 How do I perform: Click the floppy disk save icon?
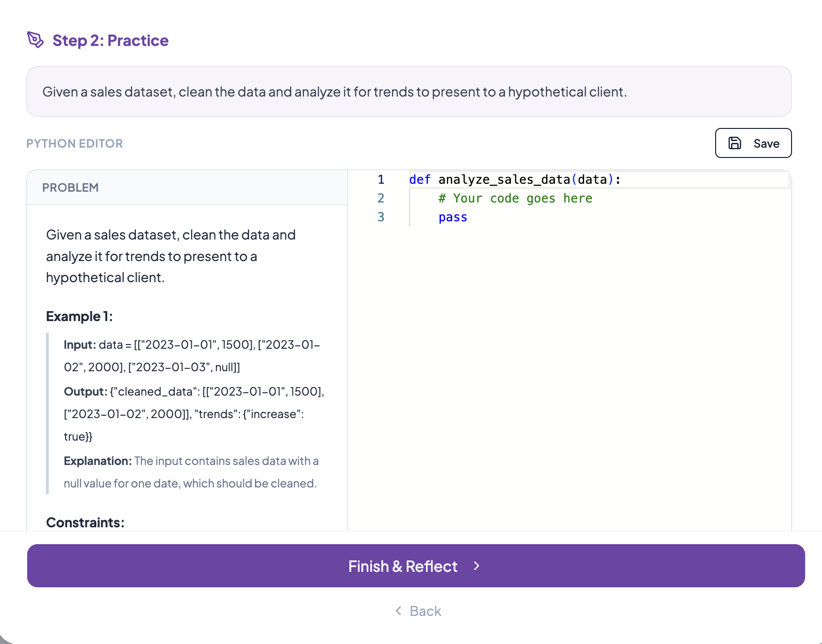pos(735,143)
